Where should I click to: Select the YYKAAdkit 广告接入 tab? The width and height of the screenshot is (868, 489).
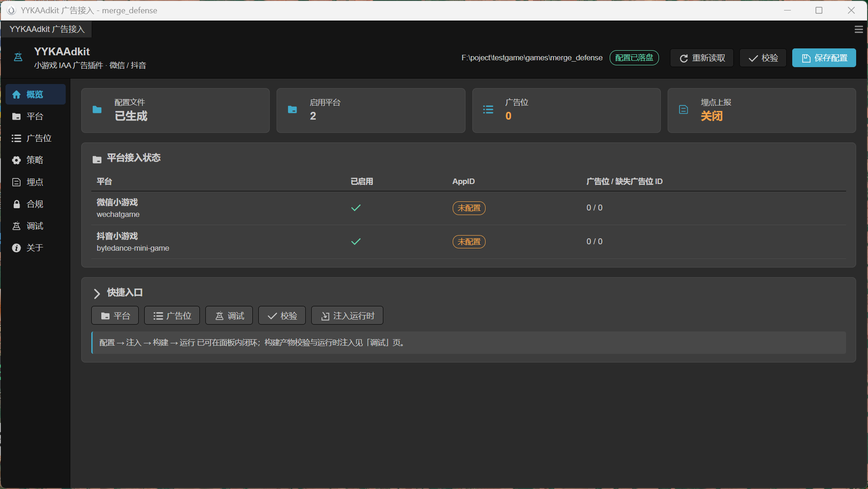point(47,29)
